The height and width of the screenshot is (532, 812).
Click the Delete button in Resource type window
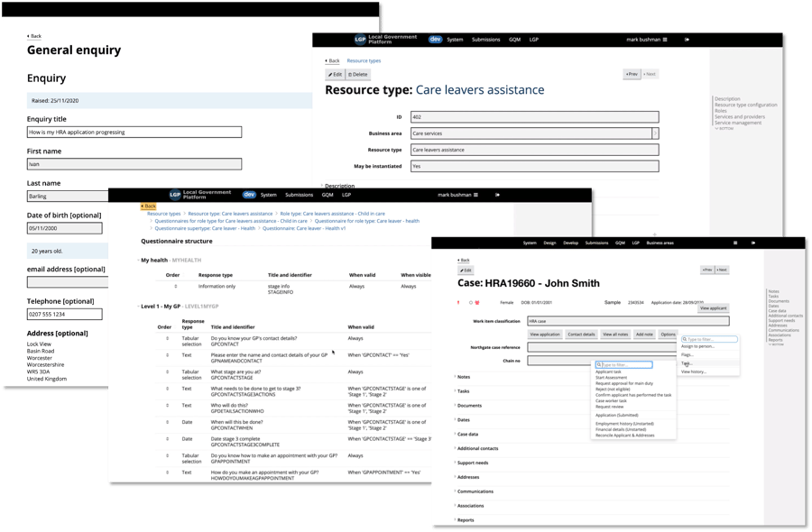[x=358, y=75]
